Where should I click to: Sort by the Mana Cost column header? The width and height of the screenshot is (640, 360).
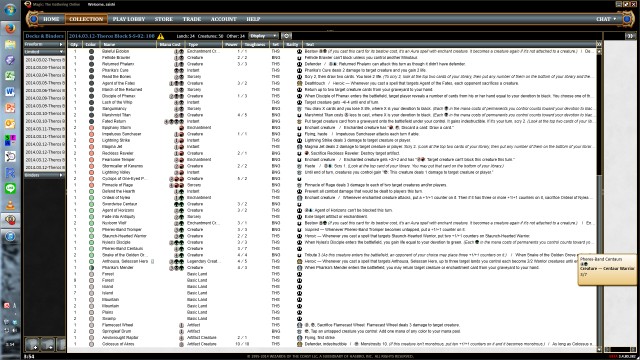pos(171,44)
